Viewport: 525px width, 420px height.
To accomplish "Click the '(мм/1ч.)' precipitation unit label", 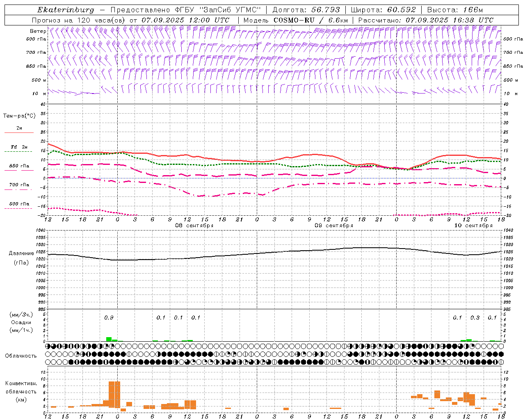I will click(x=21, y=330).
